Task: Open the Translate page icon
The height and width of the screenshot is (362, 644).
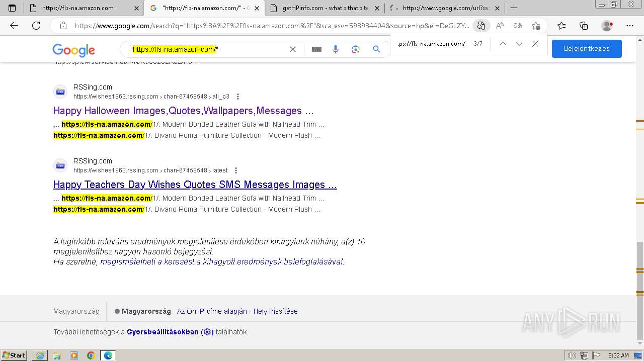Action: (x=518, y=26)
